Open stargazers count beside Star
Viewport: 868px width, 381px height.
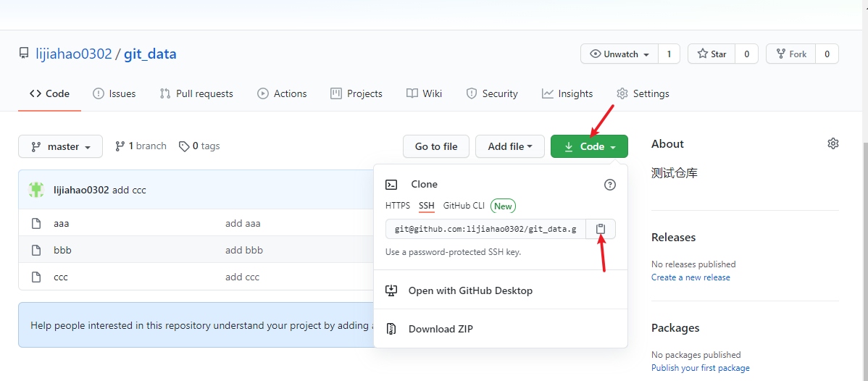click(746, 54)
